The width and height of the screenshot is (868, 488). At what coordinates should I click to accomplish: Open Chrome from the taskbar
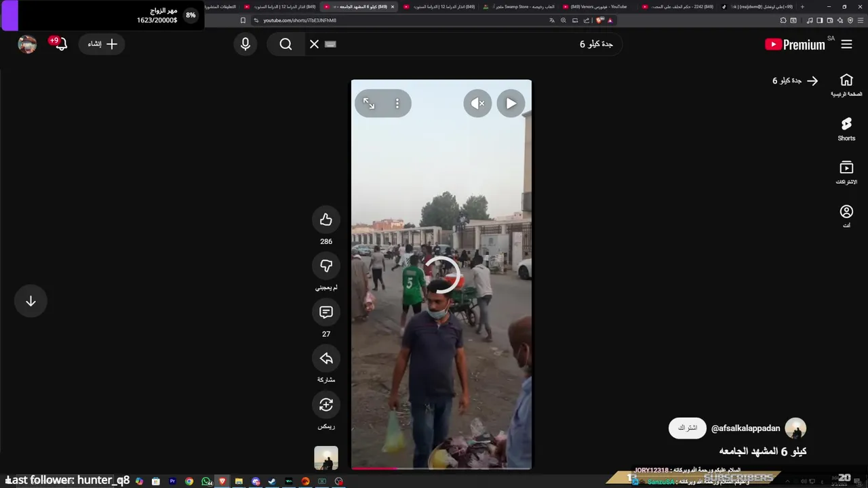(x=189, y=481)
